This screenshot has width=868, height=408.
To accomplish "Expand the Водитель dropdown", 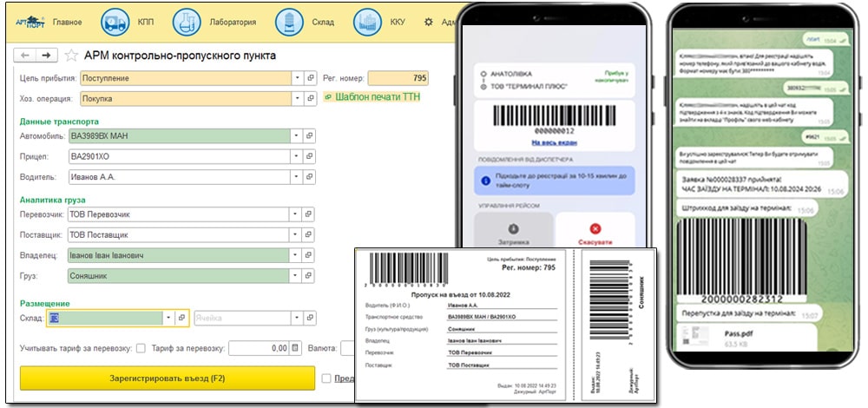I will pyautogui.click(x=297, y=177).
